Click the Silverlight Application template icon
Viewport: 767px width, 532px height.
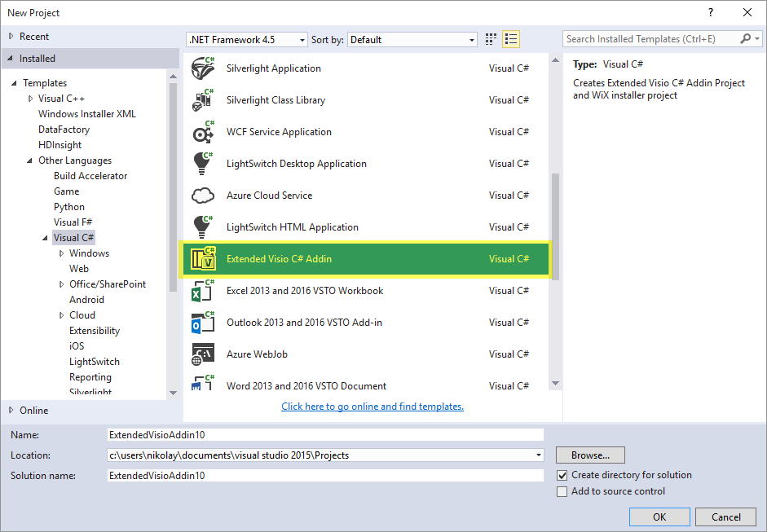203,68
